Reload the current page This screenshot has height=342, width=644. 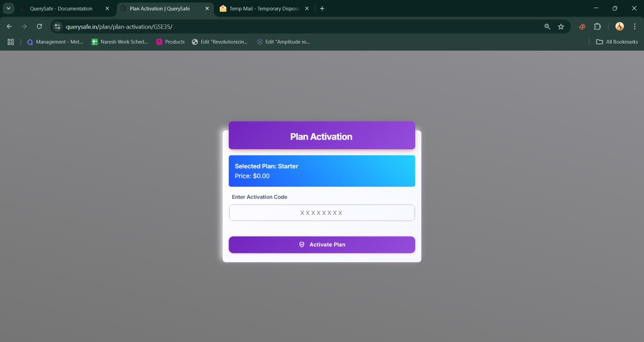[39, 27]
